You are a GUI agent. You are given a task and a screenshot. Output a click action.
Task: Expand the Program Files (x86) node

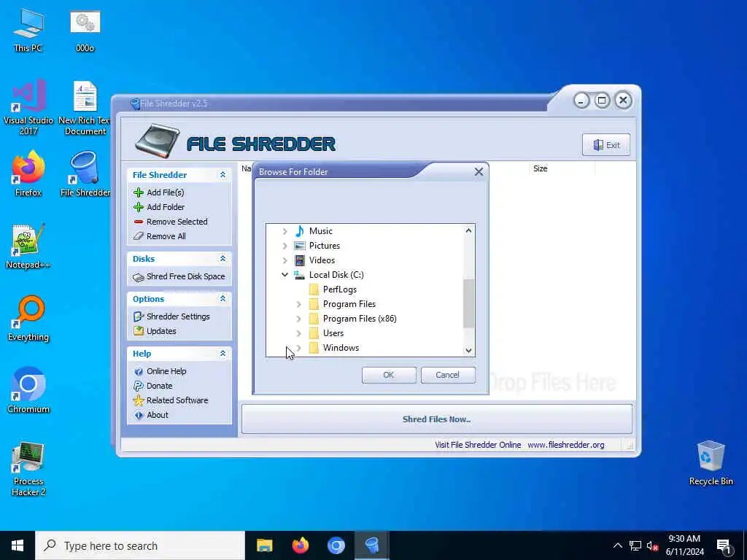click(298, 319)
